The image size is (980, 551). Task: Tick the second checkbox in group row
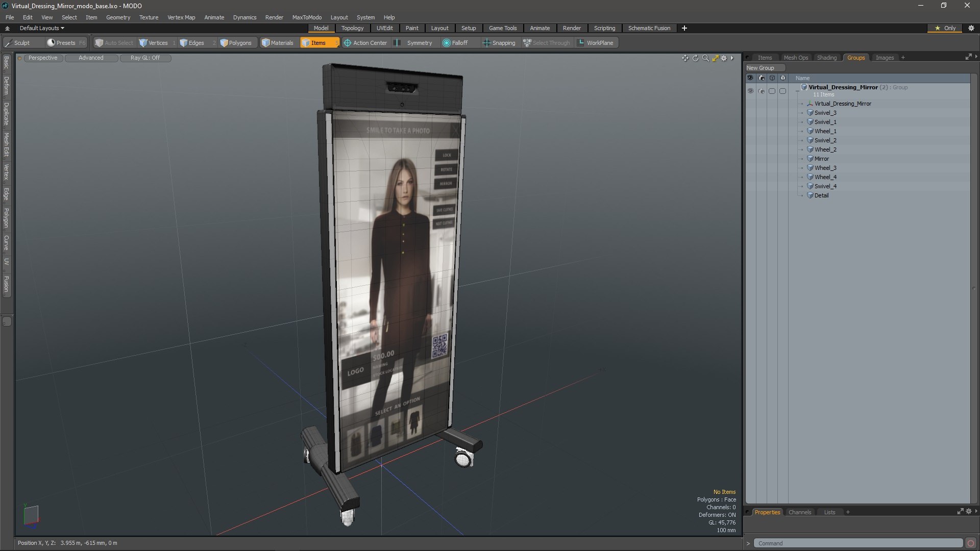[x=782, y=91]
